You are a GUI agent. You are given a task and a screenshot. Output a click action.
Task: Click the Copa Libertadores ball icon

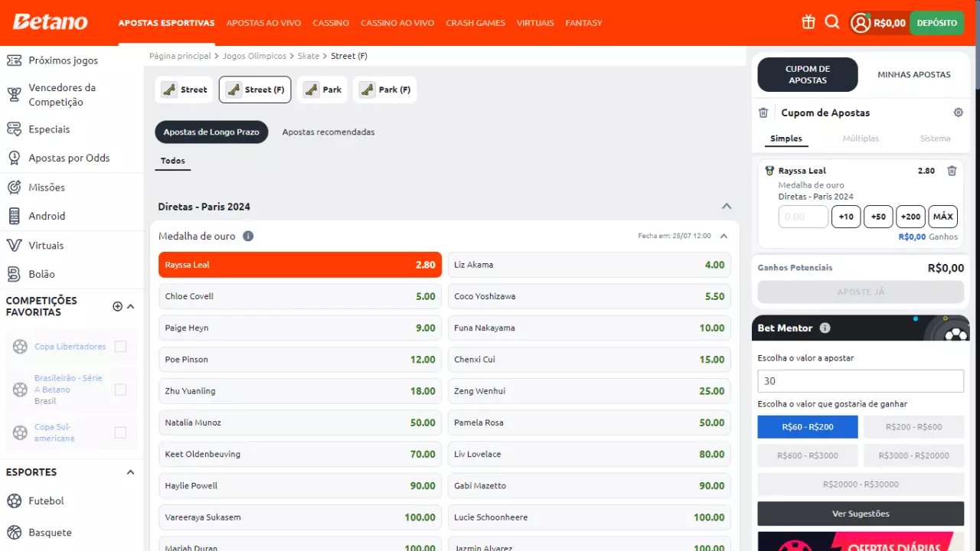[20, 347]
